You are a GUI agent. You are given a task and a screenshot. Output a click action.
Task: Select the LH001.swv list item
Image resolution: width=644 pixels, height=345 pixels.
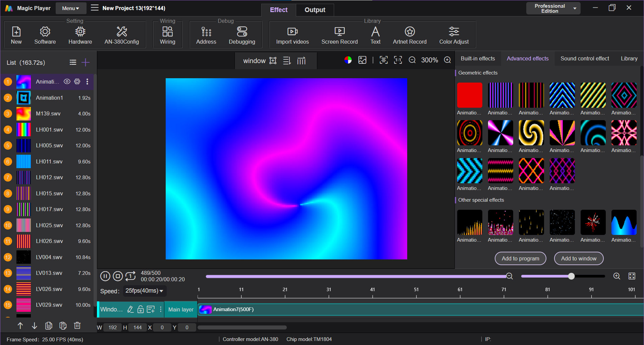pos(49,130)
